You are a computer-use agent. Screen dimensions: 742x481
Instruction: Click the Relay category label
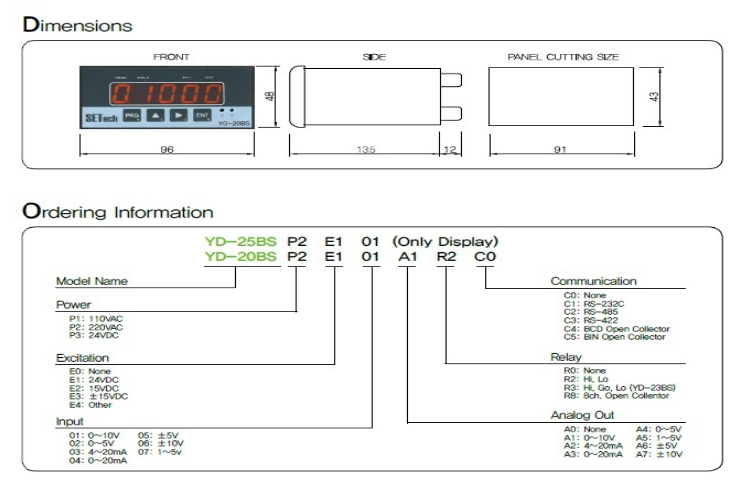click(565, 356)
